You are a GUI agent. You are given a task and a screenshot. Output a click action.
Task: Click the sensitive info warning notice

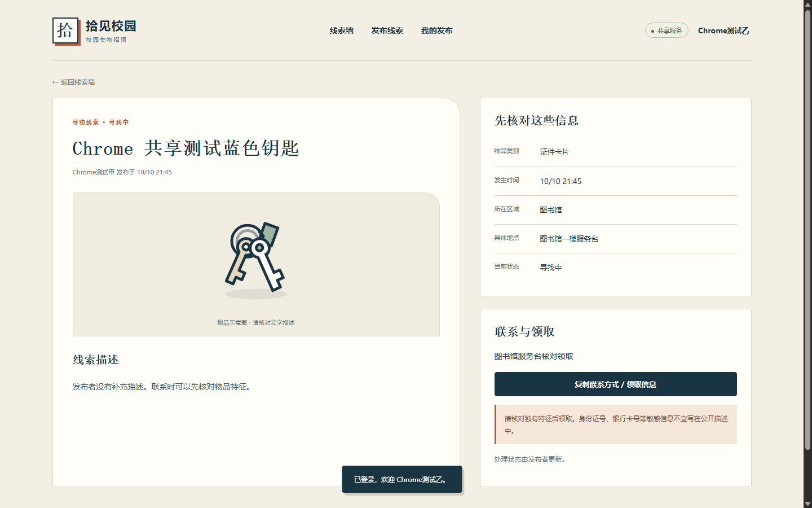616,424
